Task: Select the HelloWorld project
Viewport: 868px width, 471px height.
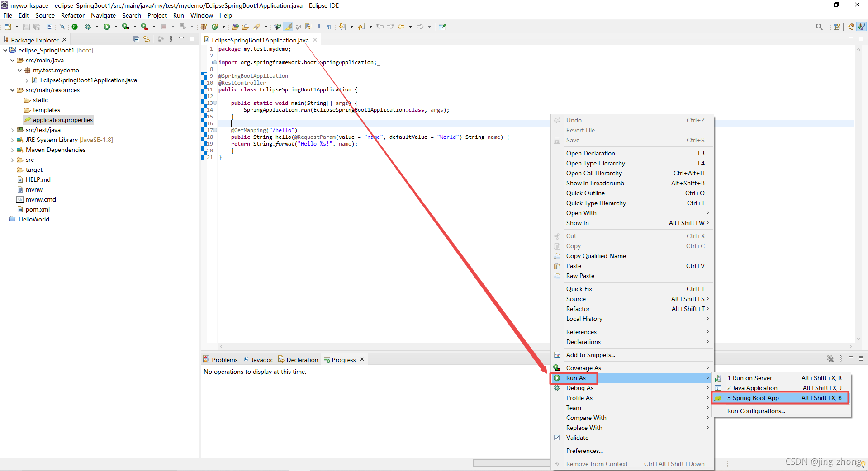Action: [29, 219]
